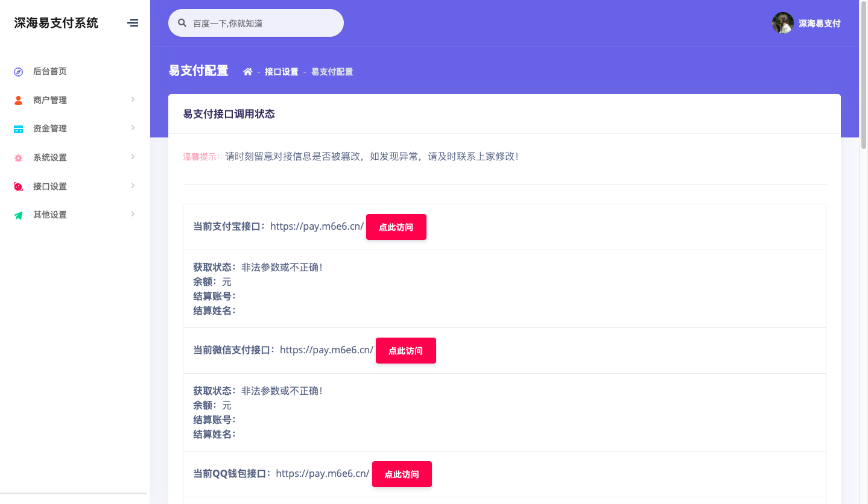Click the compass icon beside 后台首页
The height and width of the screenshot is (504, 868).
point(18,72)
